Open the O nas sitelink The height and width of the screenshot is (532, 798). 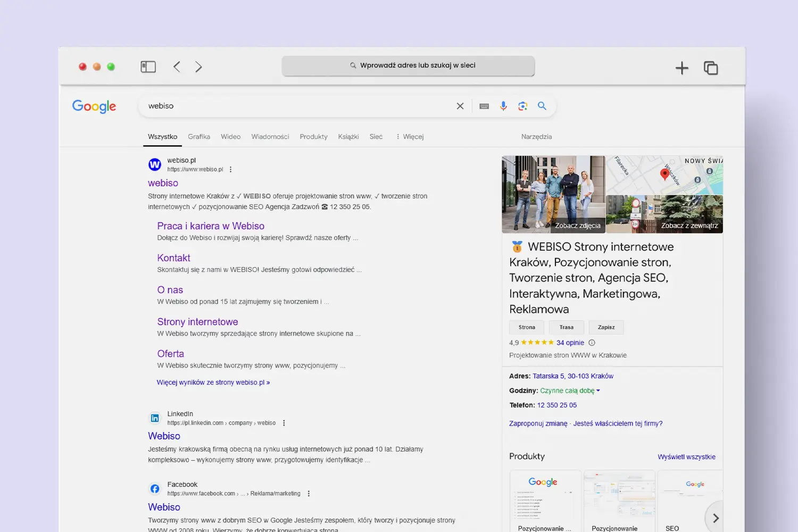[170, 290]
